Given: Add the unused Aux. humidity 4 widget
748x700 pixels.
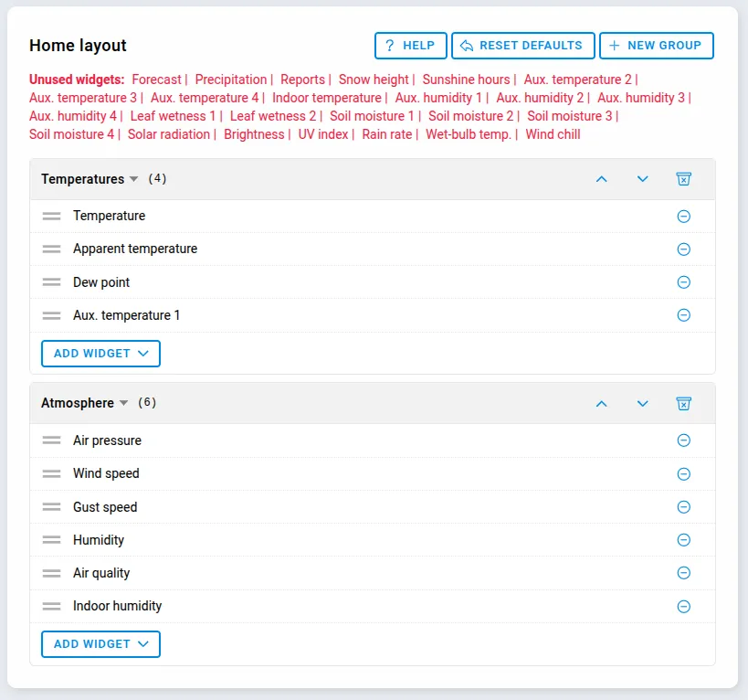Looking at the screenshot, I should tap(73, 116).
